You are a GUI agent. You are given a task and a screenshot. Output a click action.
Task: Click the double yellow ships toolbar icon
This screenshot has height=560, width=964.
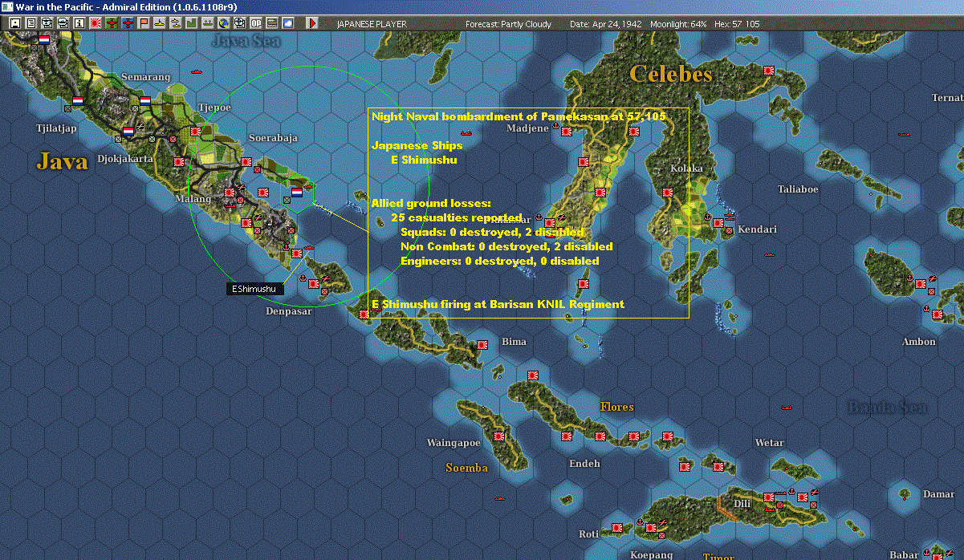pos(176,23)
